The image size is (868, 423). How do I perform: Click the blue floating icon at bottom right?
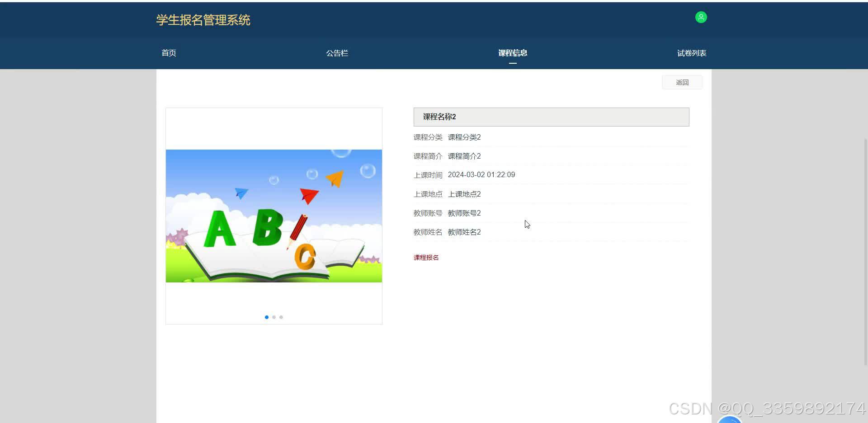point(731,418)
